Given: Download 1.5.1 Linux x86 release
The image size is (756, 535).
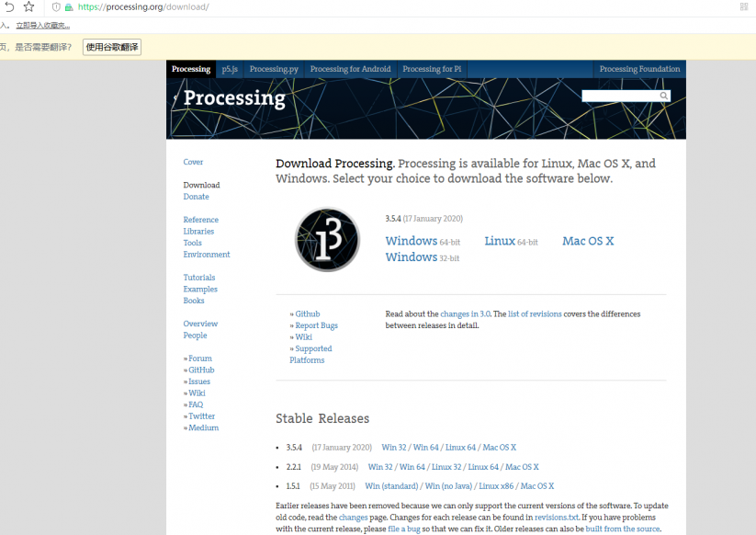Looking at the screenshot, I should pos(496,486).
